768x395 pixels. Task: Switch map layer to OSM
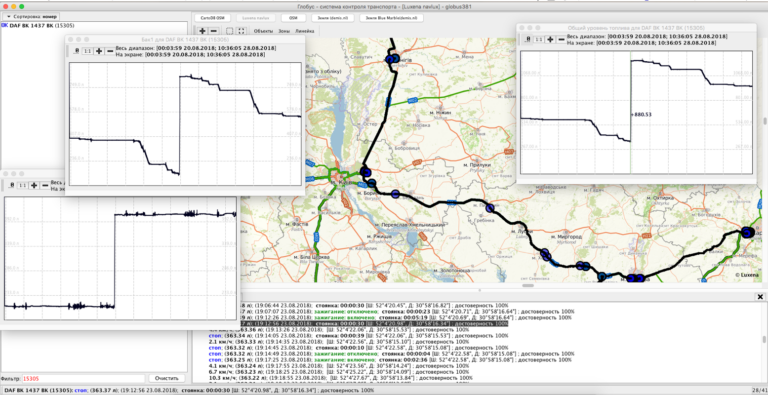pos(293,18)
